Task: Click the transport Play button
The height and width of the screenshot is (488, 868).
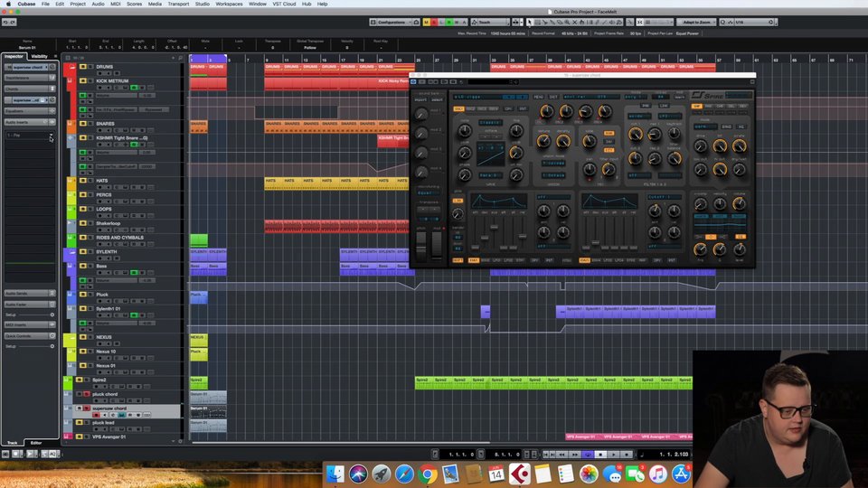Action: point(614,455)
